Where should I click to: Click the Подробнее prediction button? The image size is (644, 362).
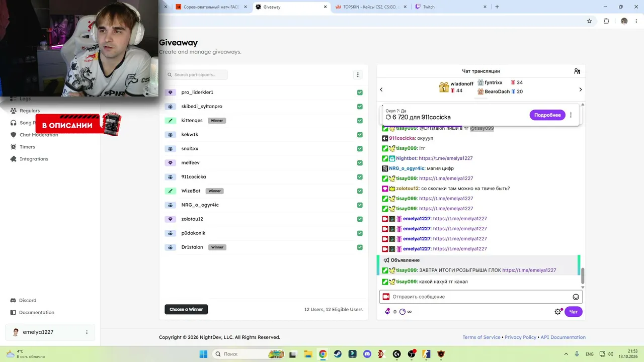point(547,115)
